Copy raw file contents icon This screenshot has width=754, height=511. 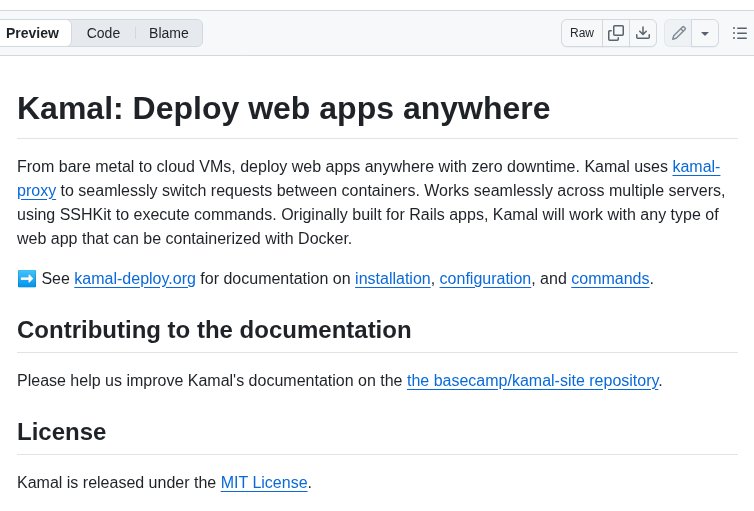(x=616, y=33)
